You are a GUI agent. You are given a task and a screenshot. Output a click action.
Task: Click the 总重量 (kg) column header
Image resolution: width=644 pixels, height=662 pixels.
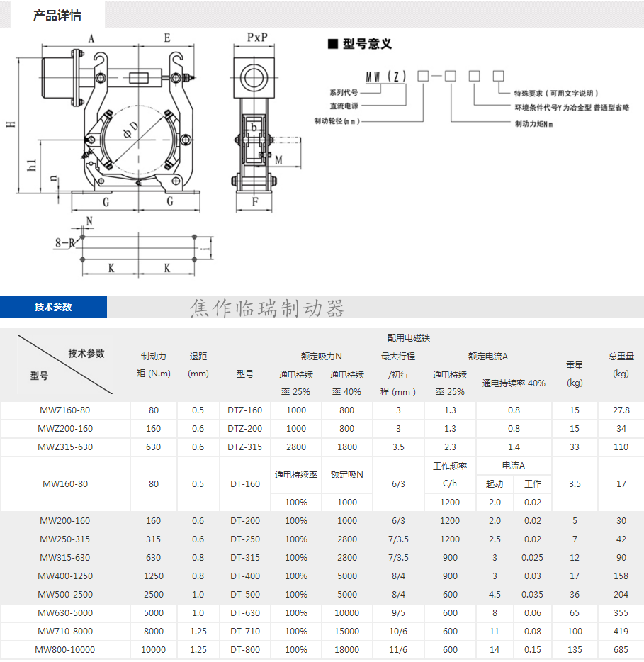click(x=621, y=365)
